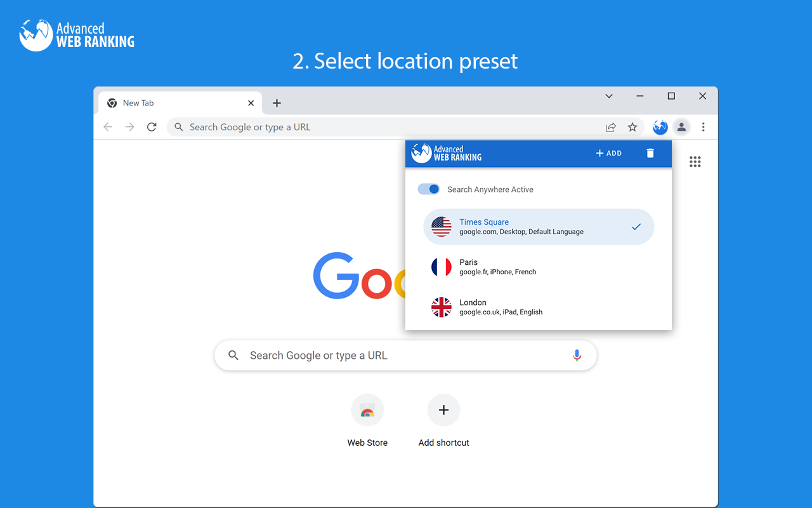Click the UK flag of London preset
This screenshot has width=812, height=508.
point(442,307)
